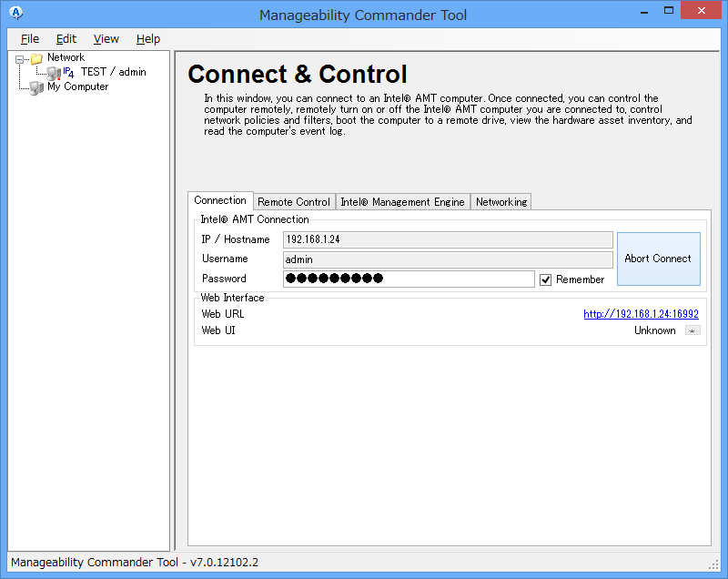This screenshot has width=728, height=579.
Task: Open the Help menu
Action: coord(148,39)
